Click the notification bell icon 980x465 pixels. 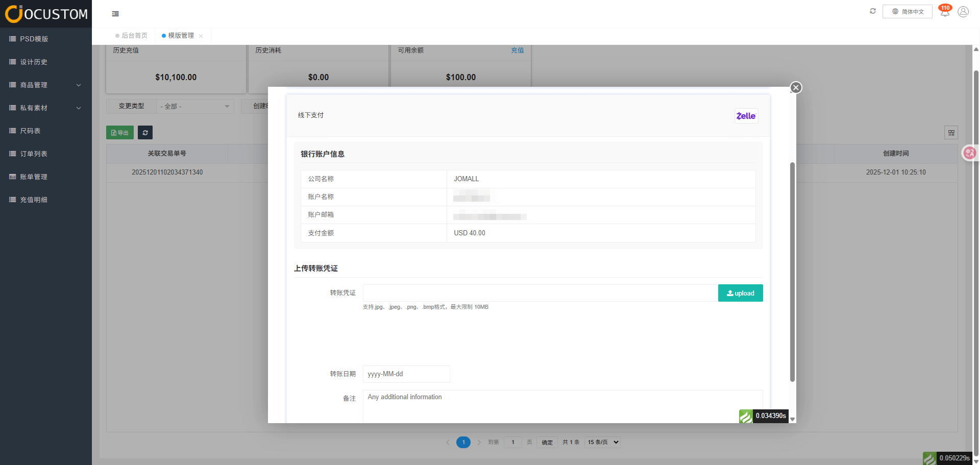point(945,12)
